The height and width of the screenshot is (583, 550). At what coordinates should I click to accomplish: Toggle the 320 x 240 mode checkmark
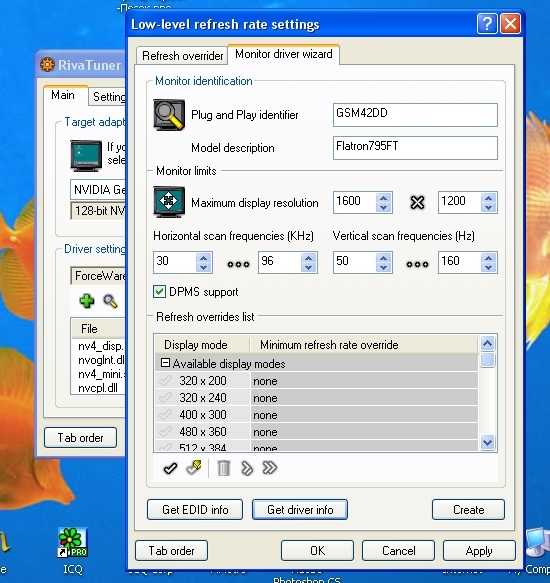click(165, 398)
